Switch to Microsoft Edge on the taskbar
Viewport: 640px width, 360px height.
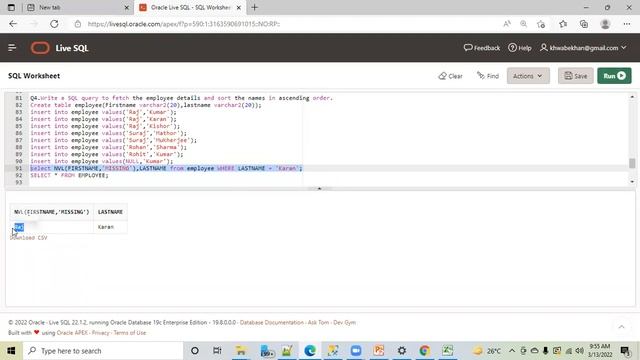(310, 351)
